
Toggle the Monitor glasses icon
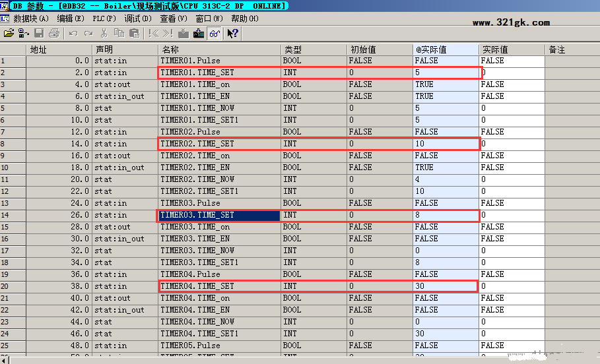tap(215, 33)
